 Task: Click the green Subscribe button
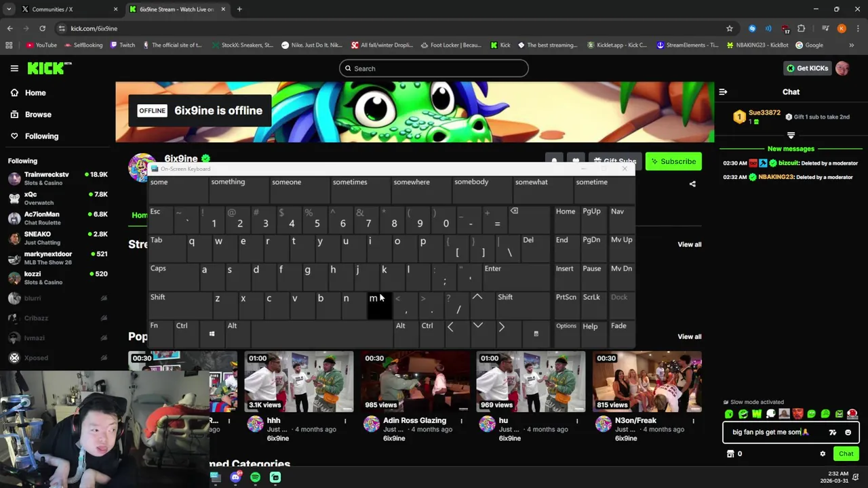tap(673, 162)
